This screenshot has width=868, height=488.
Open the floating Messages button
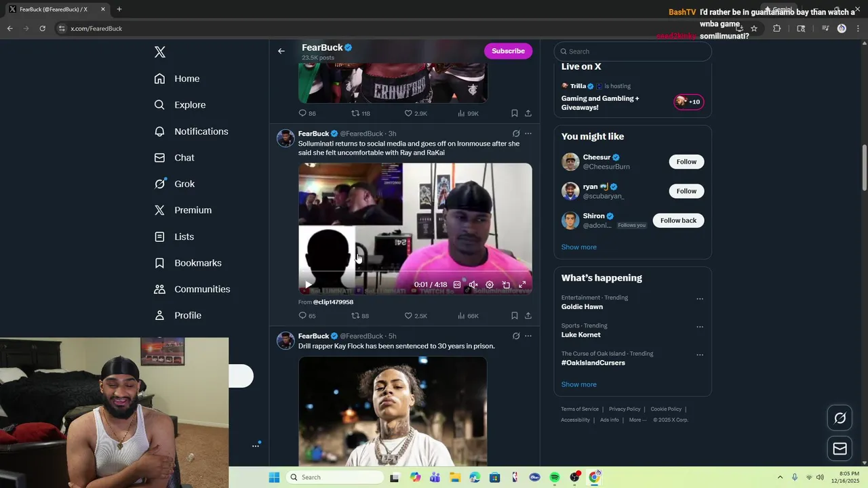[x=840, y=449]
